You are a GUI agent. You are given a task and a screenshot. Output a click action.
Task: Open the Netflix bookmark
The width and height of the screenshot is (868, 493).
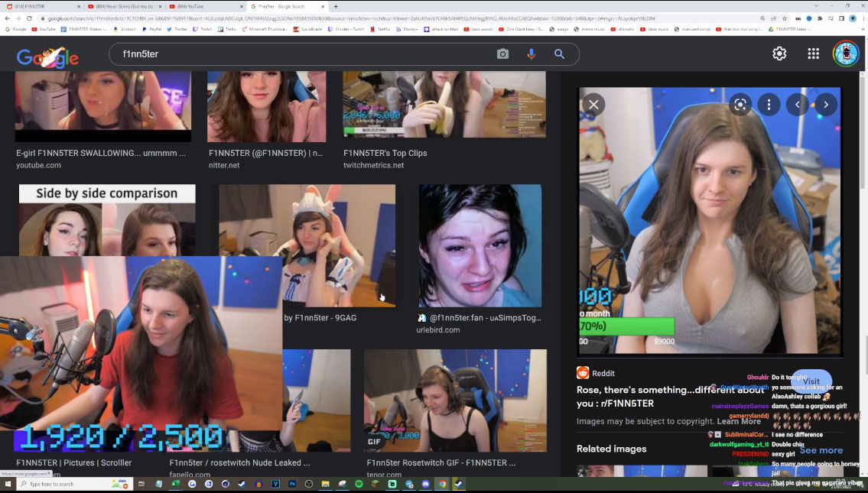click(380, 29)
